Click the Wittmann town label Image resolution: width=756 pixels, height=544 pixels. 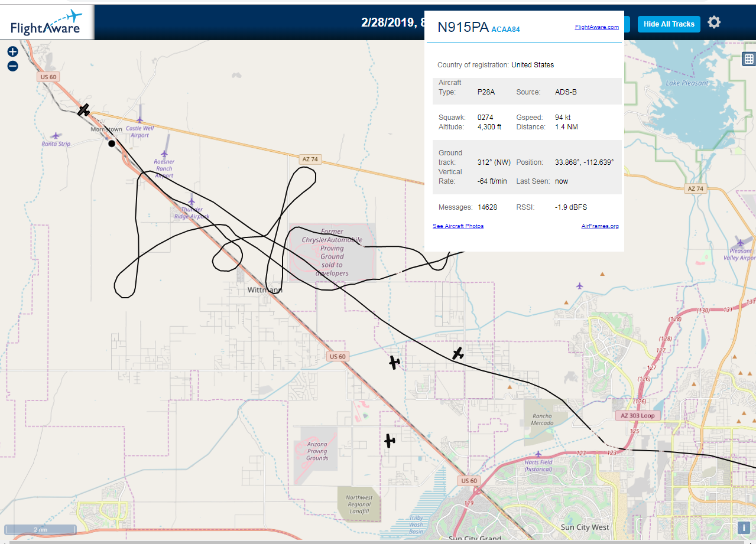(x=264, y=290)
